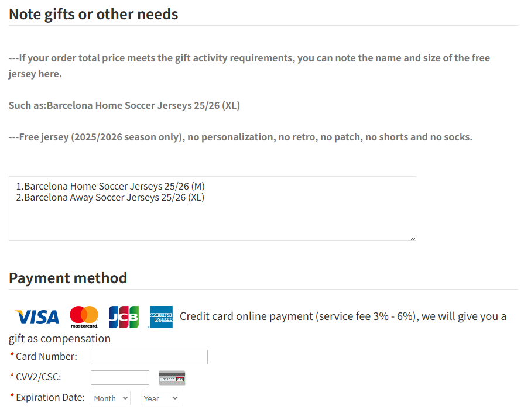
Task: Click the American Express logo
Action: tap(161, 317)
